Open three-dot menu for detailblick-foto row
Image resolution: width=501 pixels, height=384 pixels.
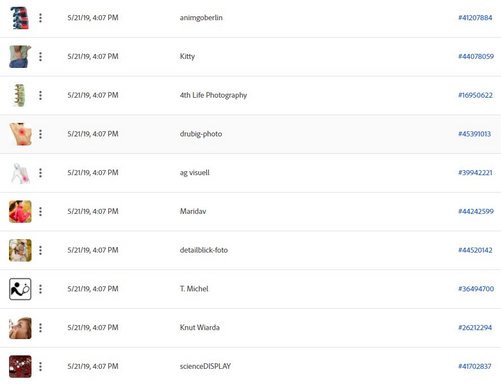tap(40, 250)
